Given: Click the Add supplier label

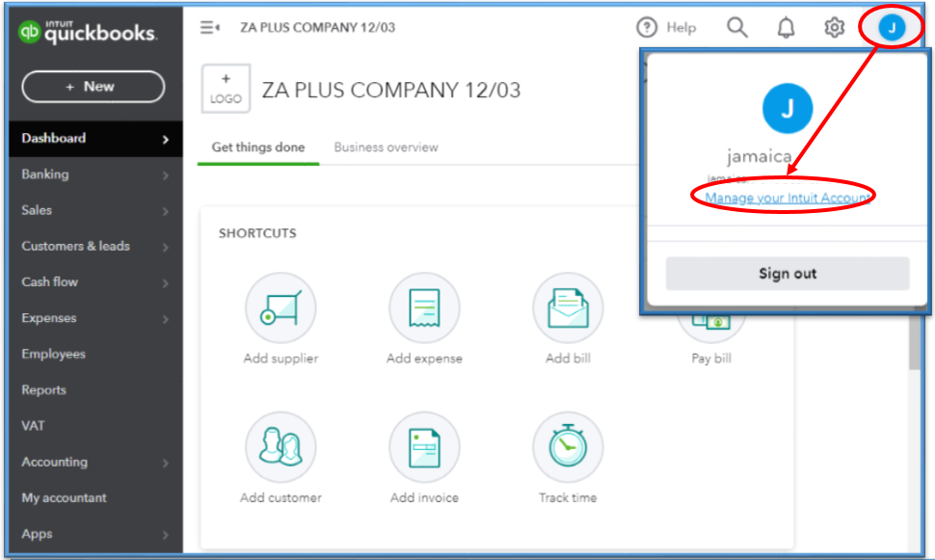Looking at the screenshot, I should point(280,359).
